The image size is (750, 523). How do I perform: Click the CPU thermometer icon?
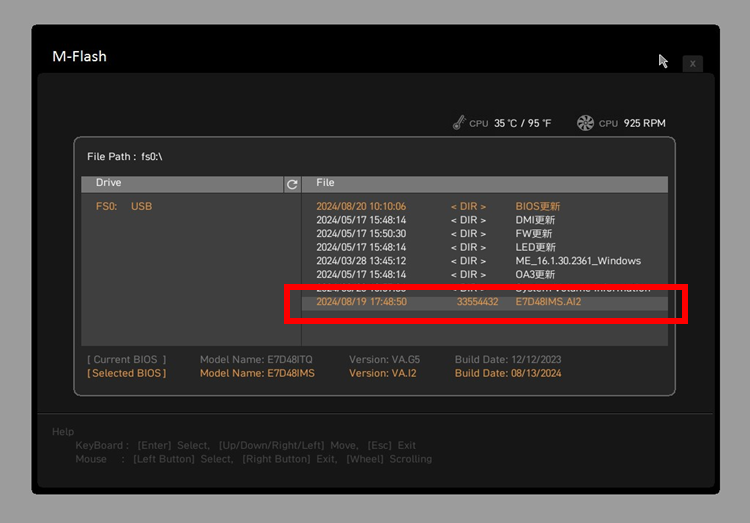[459, 123]
